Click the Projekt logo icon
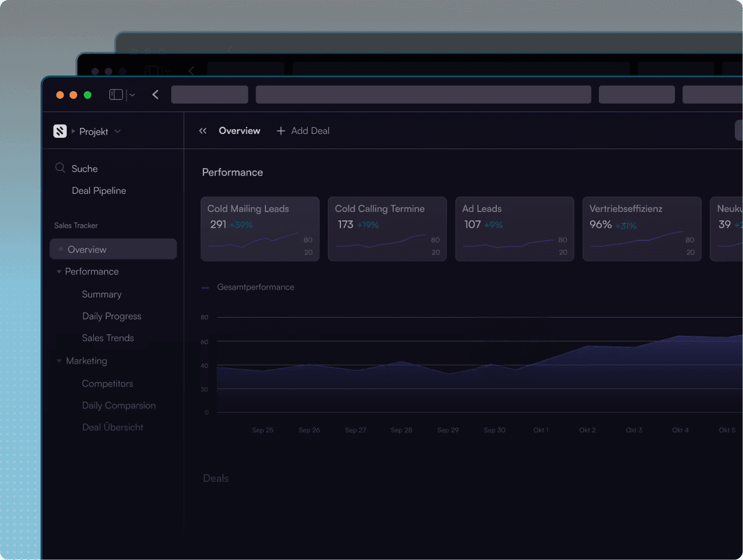The width and height of the screenshot is (743, 560). (x=60, y=131)
